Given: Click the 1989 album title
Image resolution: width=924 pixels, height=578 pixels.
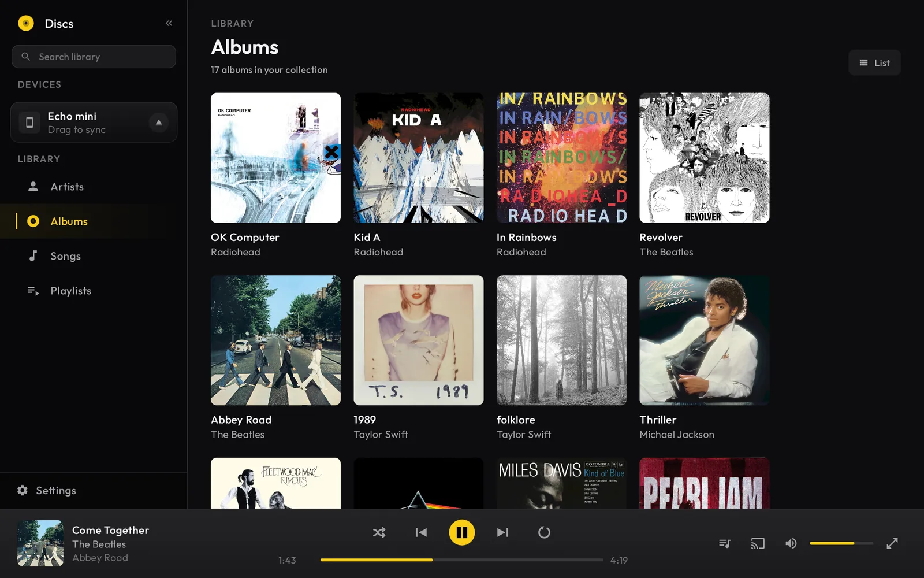Looking at the screenshot, I should click(364, 420).
